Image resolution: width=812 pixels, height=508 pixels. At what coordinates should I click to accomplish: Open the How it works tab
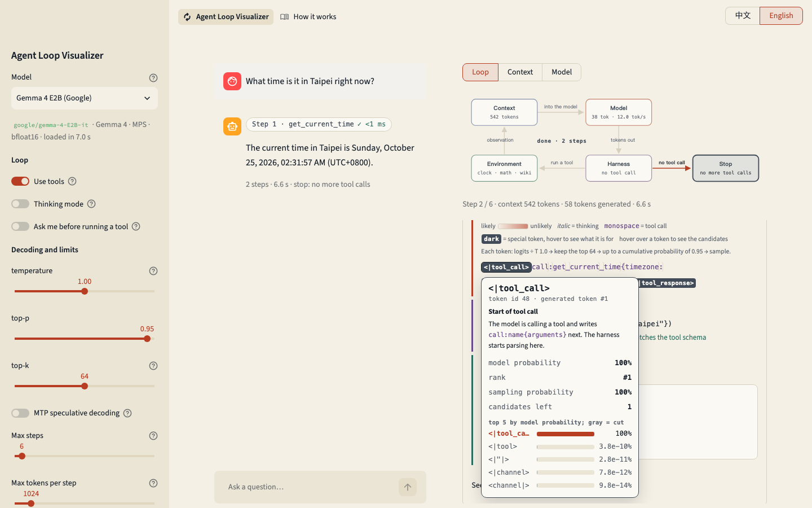pyautogui.click(x=308, y=17)
